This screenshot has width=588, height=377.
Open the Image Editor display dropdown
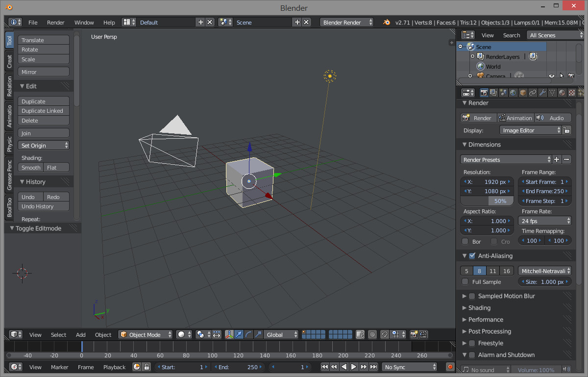pos(530,130)
